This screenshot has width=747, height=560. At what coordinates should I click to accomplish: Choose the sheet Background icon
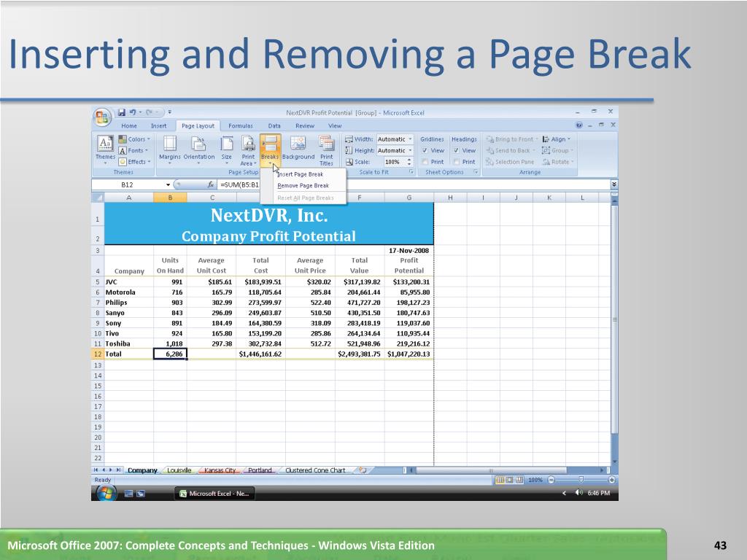(x=298, y=144)
